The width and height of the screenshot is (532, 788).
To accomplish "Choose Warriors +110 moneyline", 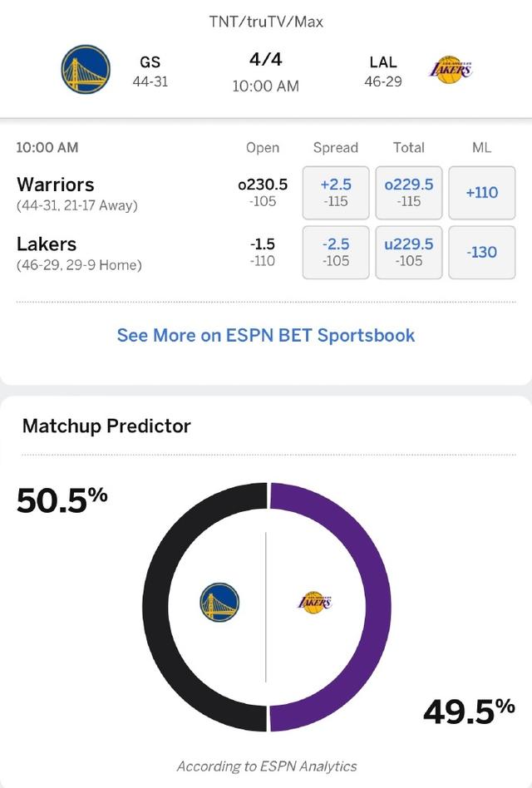I will click(481, 192).
